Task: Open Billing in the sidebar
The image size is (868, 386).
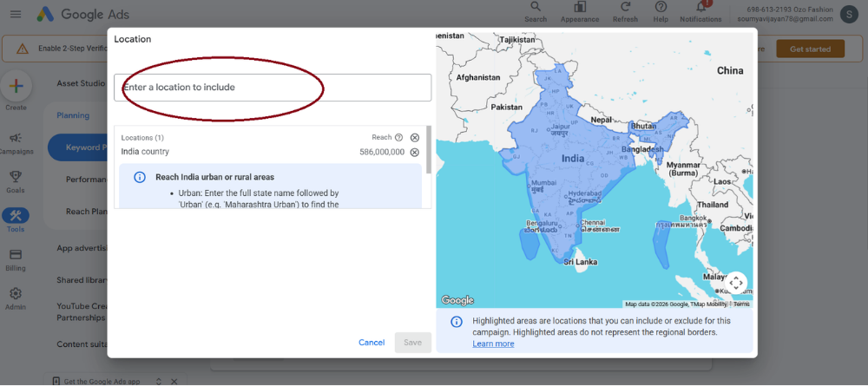Action: point(16,260)
